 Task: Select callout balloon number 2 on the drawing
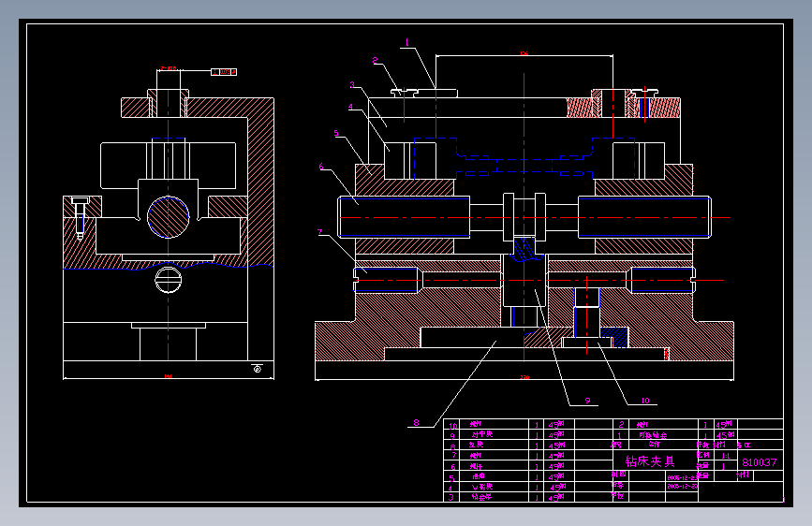click(x=375, y=61)
